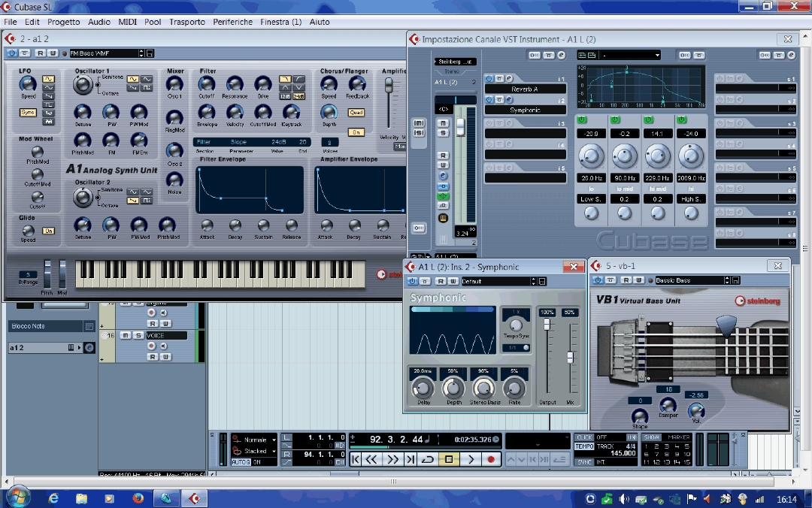Click the Damper knob in VB-1
This screenshot has height=508, width=812.
668,404
